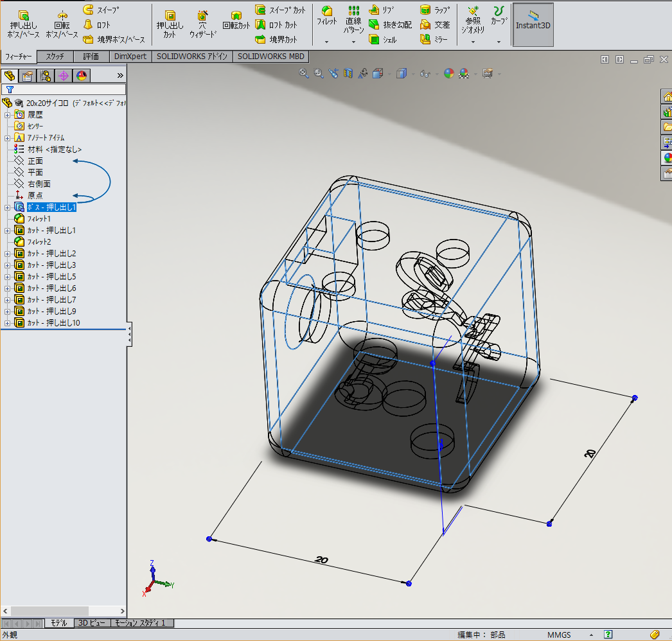Select the 原点 (Origin) item

click(35, 195)
